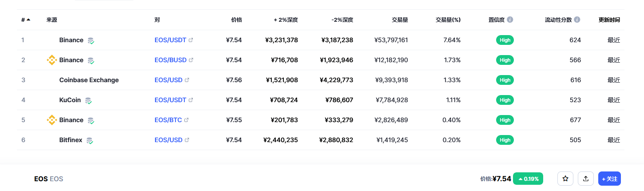Click the Binance logo in row 5

[52, 120]
